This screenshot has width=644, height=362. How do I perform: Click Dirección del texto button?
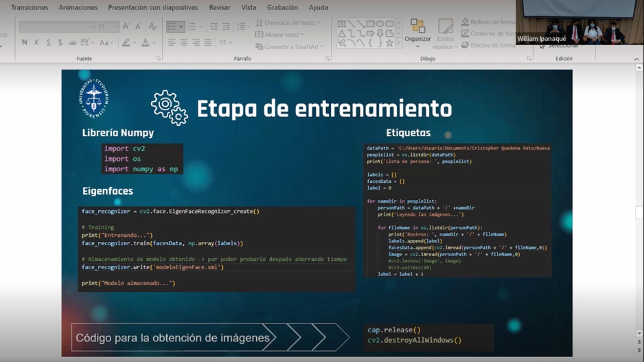point(288,23)
